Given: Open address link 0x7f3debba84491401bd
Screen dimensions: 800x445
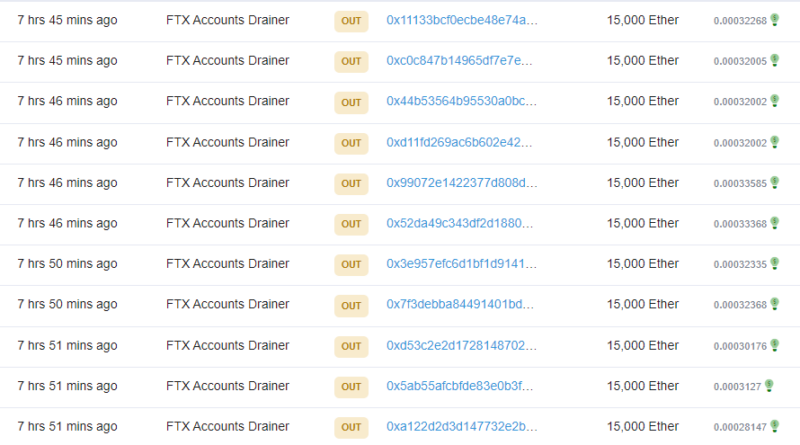Looking at the screenshot, I should [x=460, y=305].
